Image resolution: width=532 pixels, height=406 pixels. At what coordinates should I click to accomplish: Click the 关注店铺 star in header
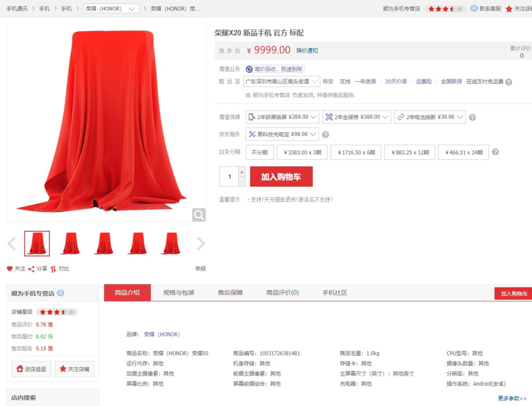coord(509,9)
